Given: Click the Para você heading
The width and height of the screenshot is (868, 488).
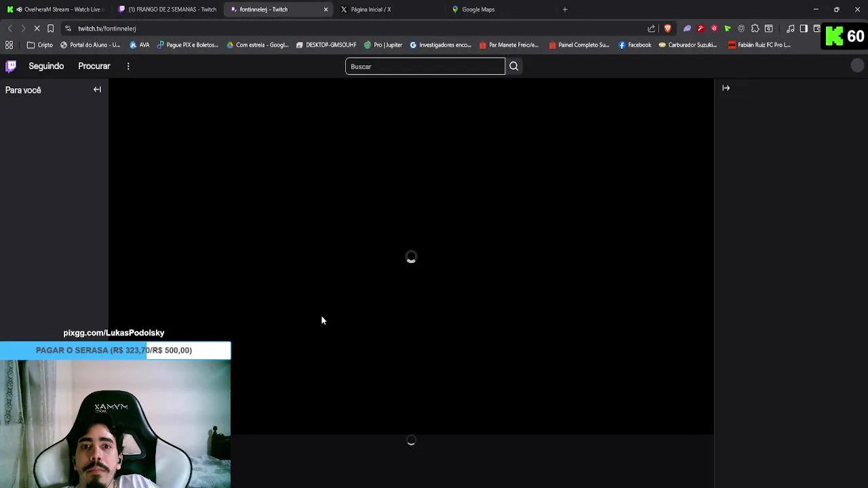Looking at the screenshot, I should [23, 90].
